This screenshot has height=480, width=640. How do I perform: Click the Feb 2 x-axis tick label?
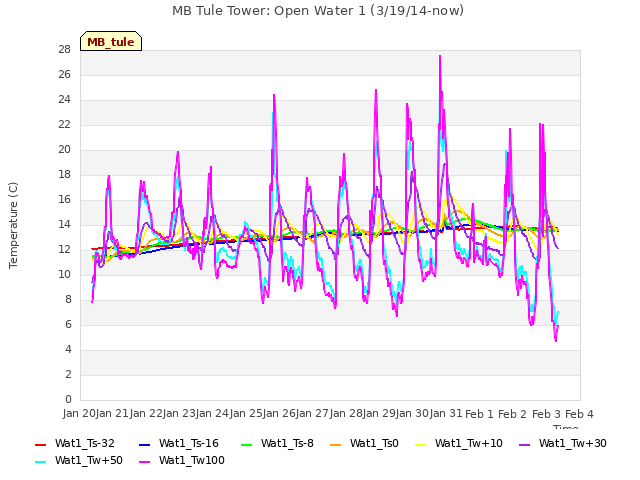(513, 414)
